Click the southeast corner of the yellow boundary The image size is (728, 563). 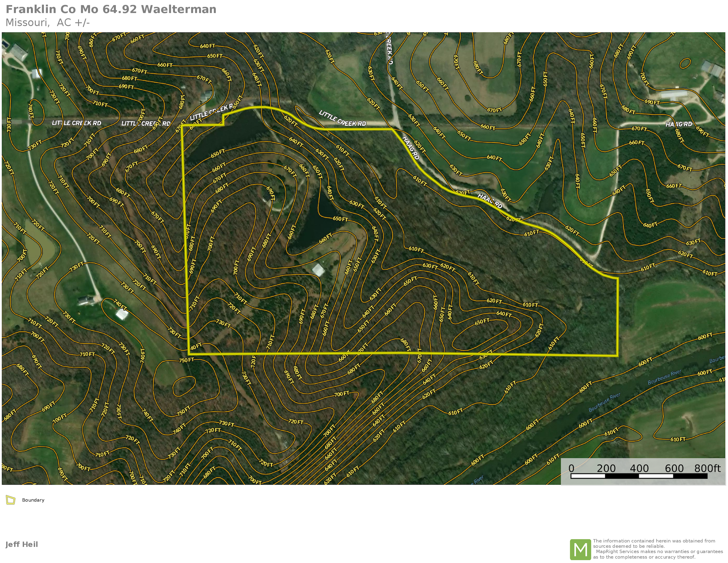(x=618, y=356)
